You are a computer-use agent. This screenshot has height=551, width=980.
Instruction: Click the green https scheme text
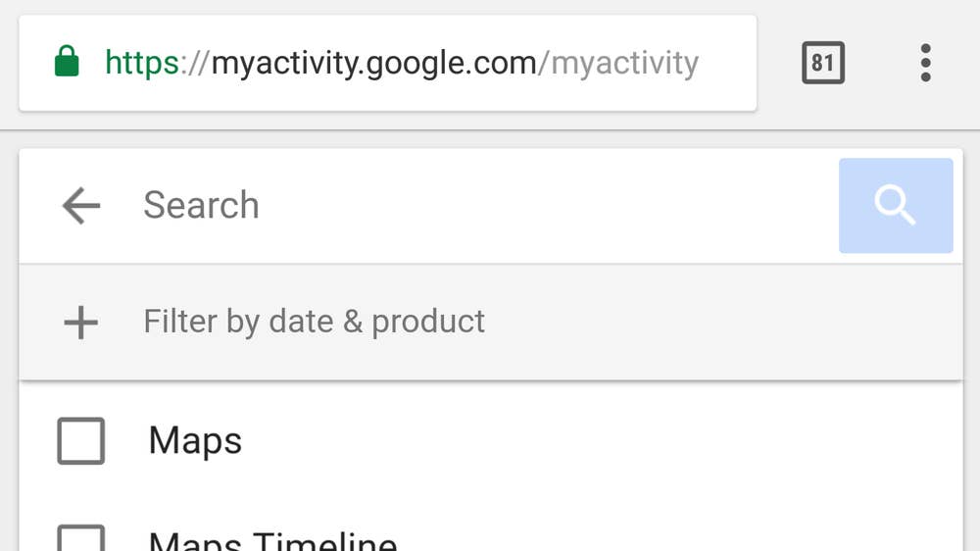point(142,63)
